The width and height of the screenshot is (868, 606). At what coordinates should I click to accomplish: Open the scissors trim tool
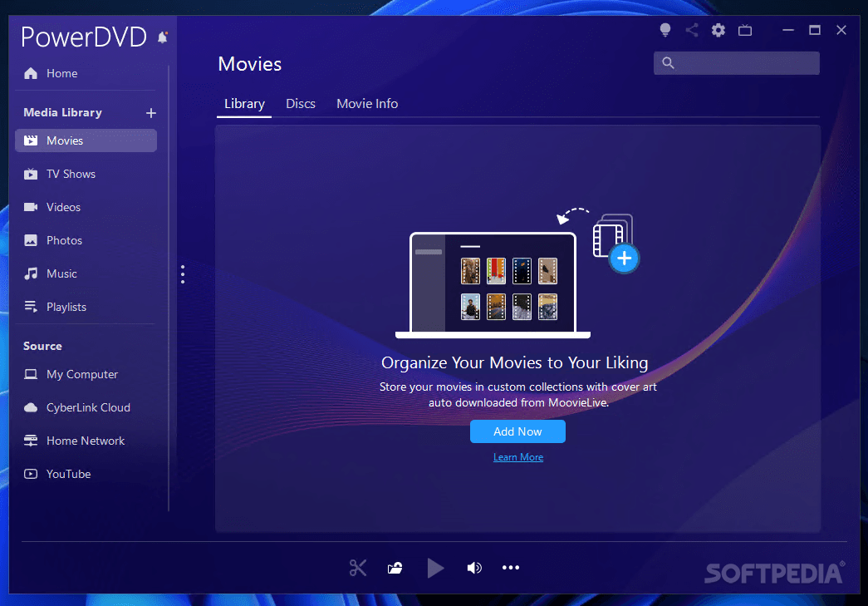point(358,568)
